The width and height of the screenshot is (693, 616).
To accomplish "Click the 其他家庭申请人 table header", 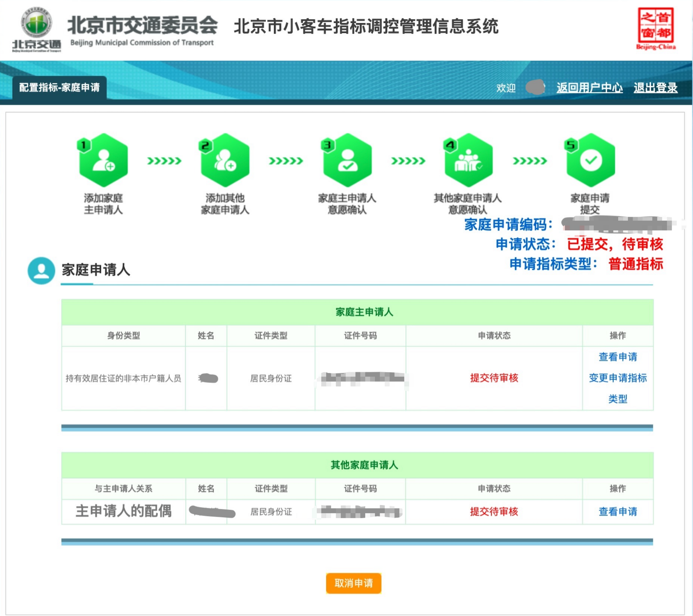I will [357, 465].
